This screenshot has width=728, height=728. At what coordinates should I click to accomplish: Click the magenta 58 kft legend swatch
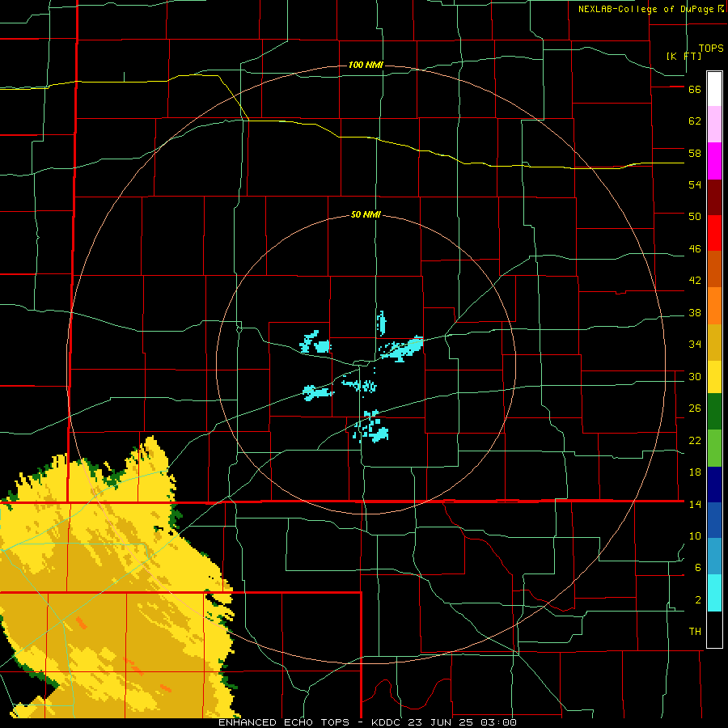point(714,161)
